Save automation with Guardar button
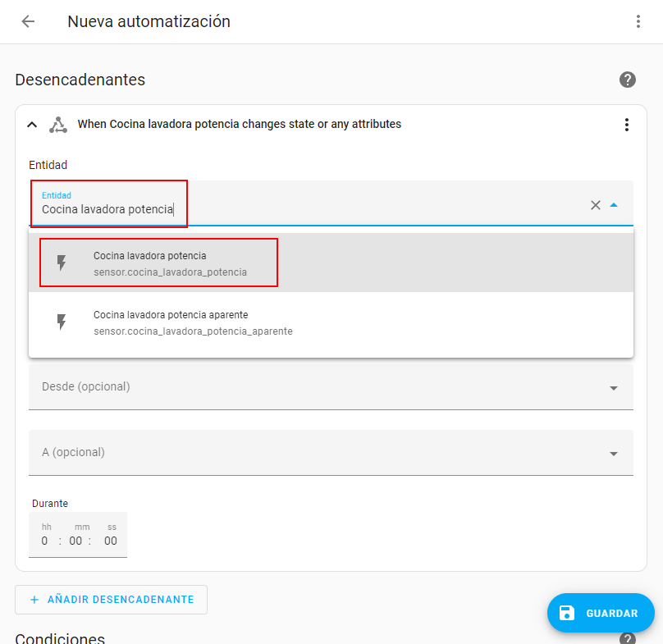Viewport: 663px width, 644px height. 601,613
